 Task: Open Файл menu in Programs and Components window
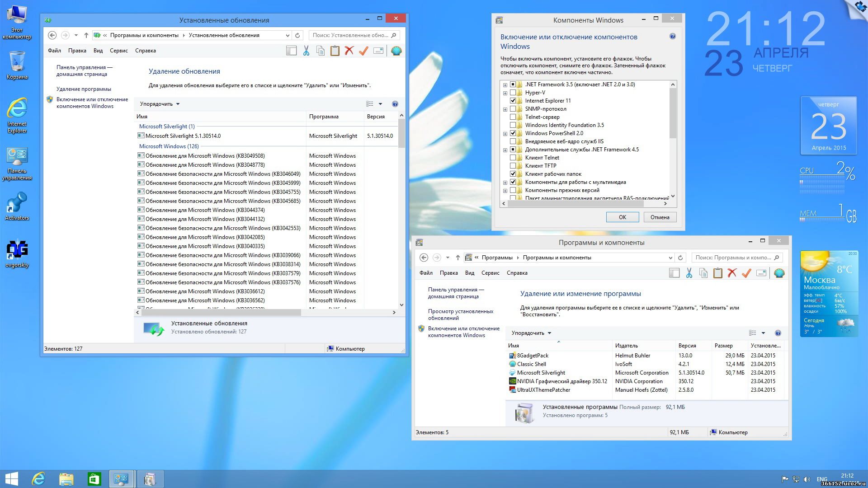pyautogui.click(x=426, y=273)
